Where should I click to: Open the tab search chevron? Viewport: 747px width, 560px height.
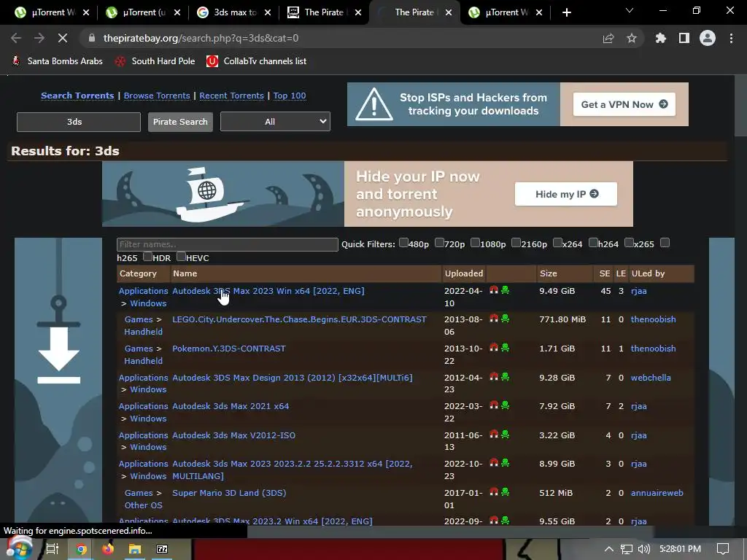tap(630, 10)
